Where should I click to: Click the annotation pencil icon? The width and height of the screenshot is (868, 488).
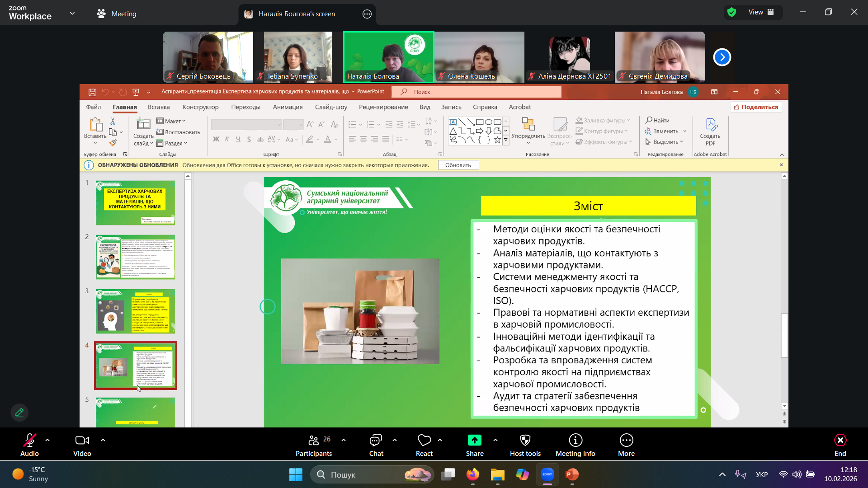19,413
